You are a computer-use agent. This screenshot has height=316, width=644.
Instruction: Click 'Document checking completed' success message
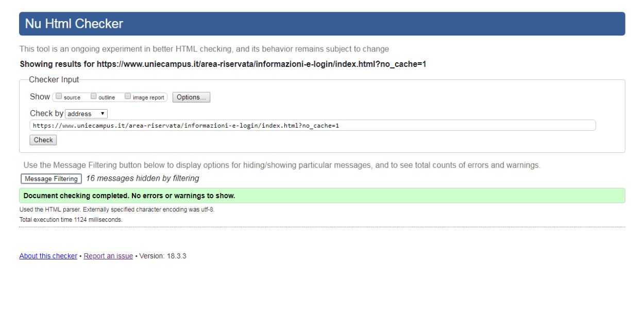point(322,196)
